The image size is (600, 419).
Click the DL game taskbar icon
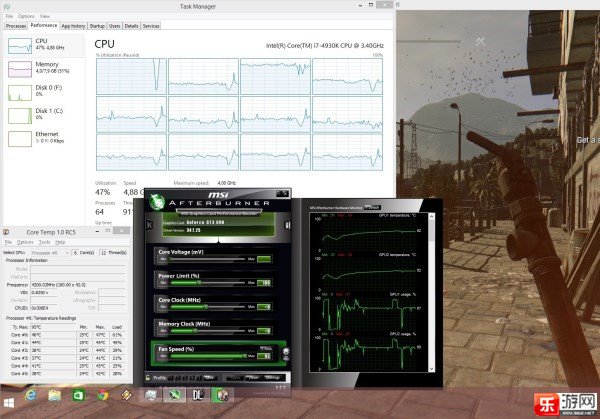coord(198,395)
